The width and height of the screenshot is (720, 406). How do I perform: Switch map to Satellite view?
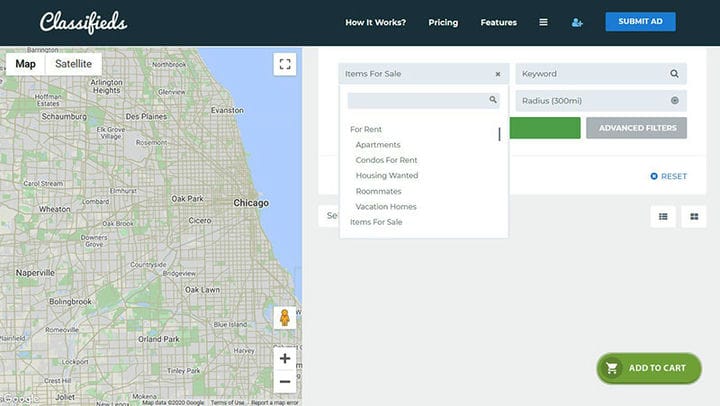click(73, 64)
